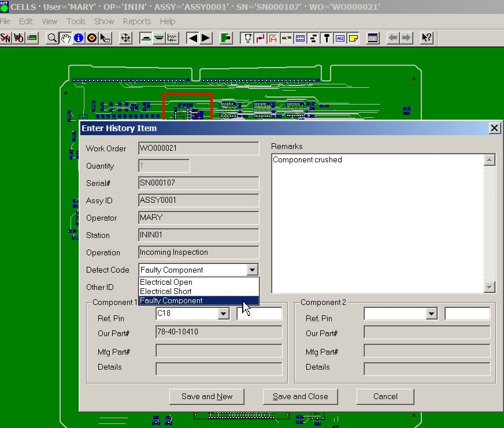Open the File menu
This screenshot has height=428, width=504.
coord(5,21)
